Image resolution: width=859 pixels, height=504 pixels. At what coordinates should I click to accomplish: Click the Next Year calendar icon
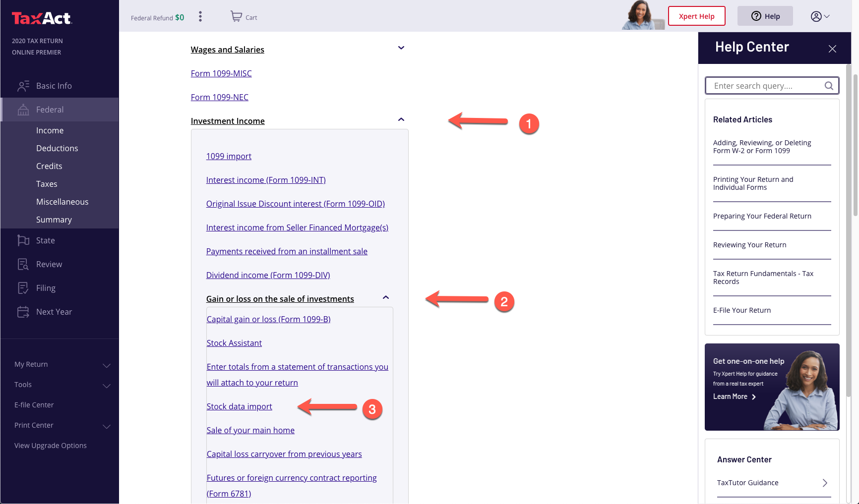[x=23, y=312]
